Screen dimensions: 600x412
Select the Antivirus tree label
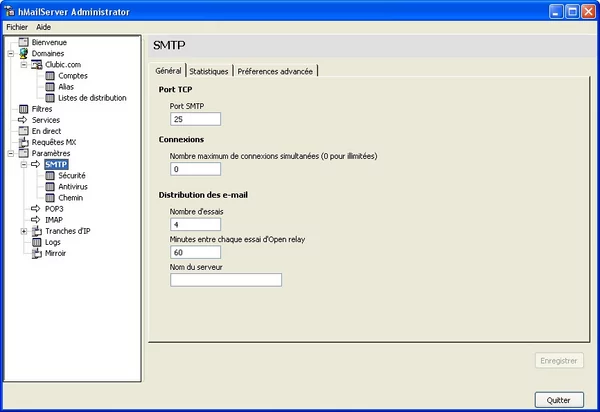click(73, 187)
